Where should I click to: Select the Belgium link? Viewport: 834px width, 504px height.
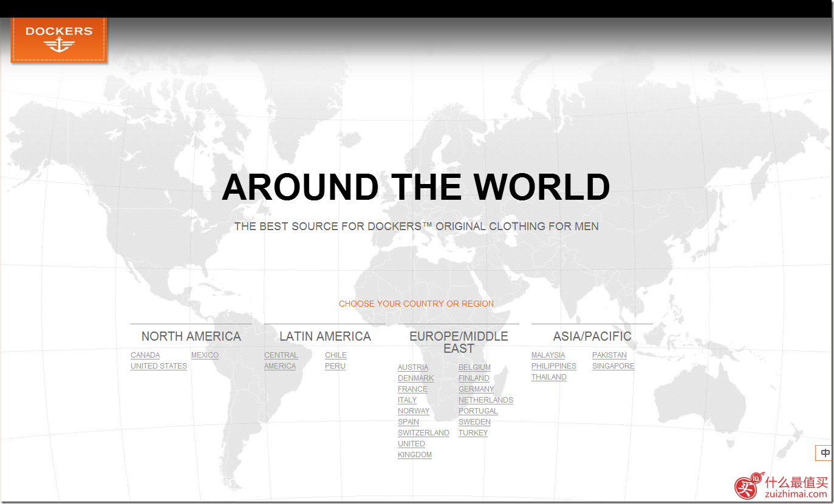[474, 367]
